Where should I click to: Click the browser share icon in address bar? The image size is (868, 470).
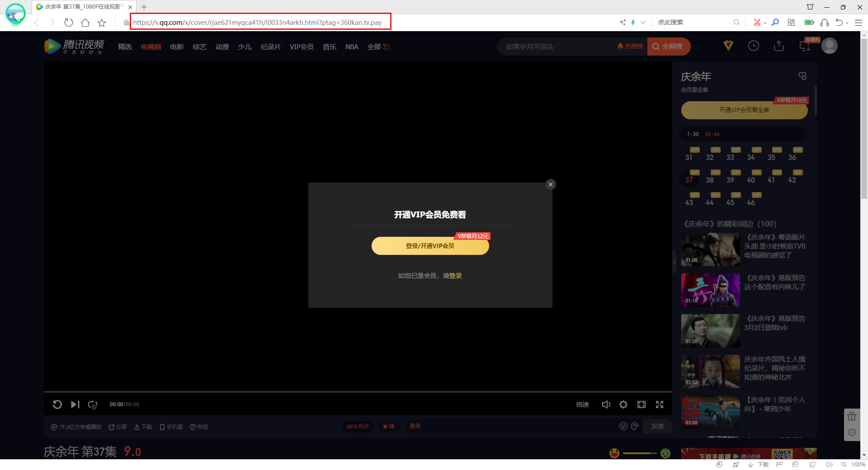click(x=623, y=22)
